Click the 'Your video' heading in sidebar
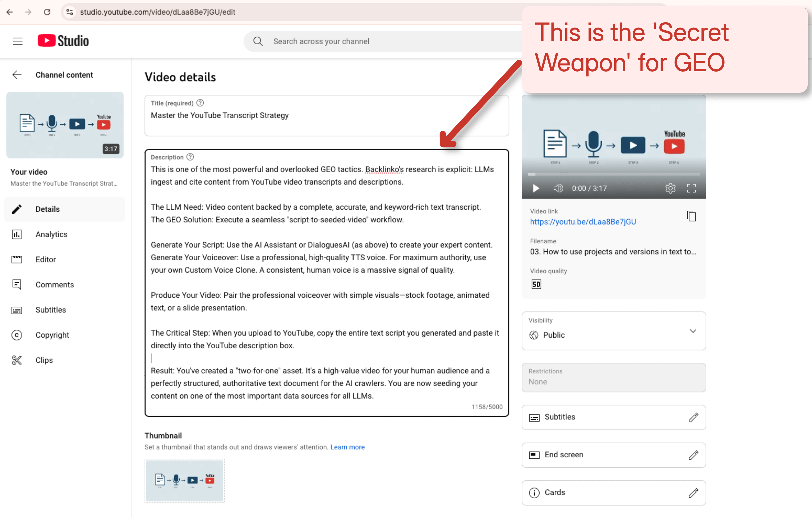 pyautogui.click(x=29, y=172)
